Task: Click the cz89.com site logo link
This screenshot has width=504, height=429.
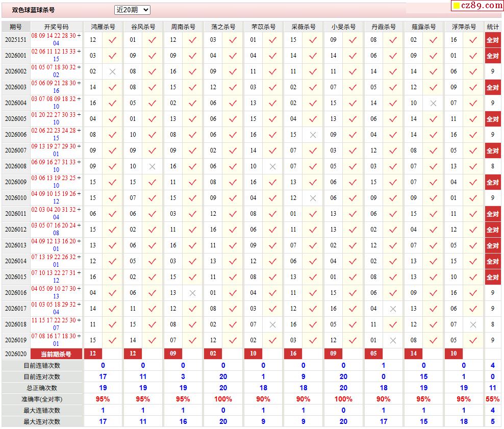Action: (476, 6)
